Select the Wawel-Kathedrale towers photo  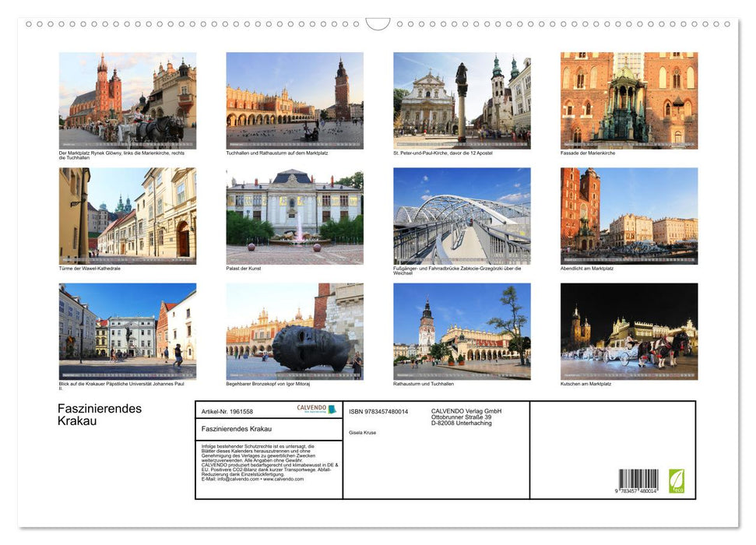pyautogui.click(x=128, y=216)
